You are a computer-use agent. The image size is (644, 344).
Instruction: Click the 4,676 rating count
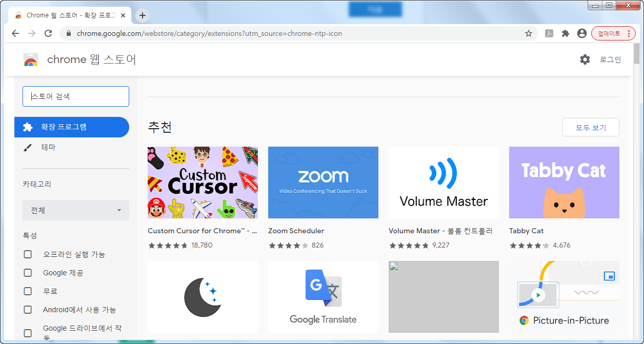[x=561, y=245]
